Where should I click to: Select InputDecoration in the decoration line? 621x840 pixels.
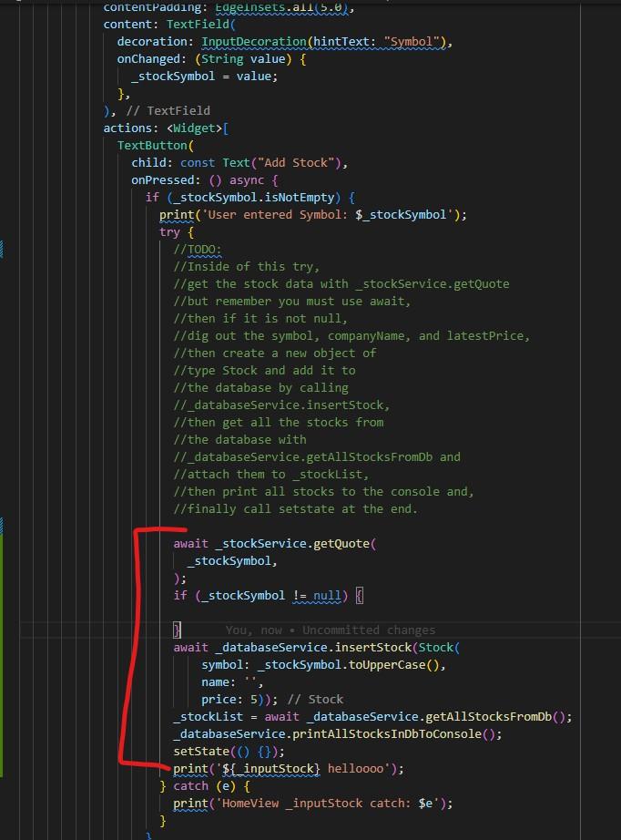(x=254, y=41)
